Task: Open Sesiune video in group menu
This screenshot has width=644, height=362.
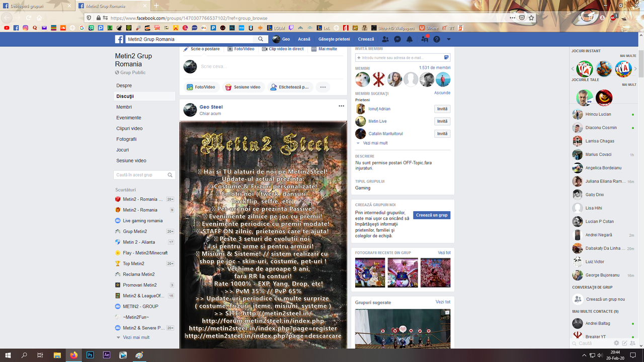Action: (x=131, y=160)
